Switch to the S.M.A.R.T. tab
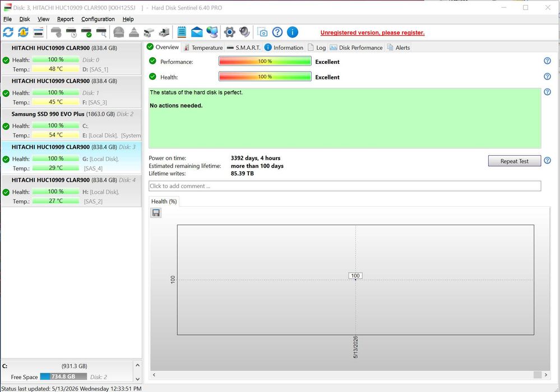The image size is (560, 392). (244, 48)
